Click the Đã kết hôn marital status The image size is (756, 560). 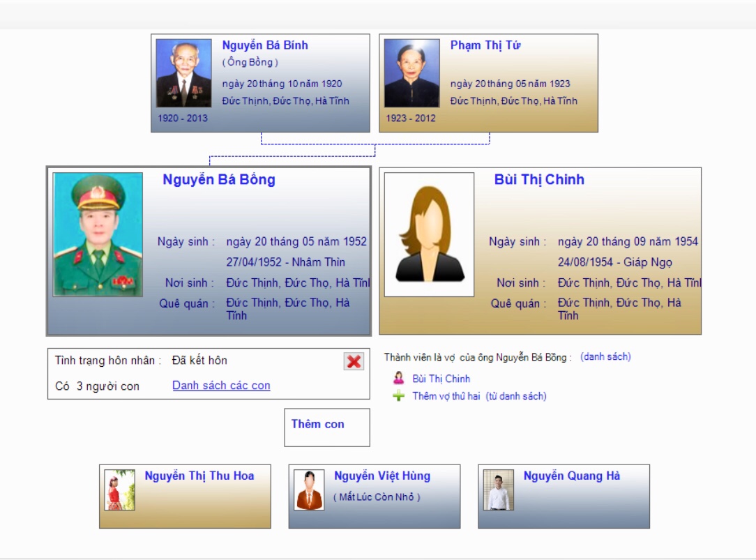pyautogui.click(x=199, y=361)
